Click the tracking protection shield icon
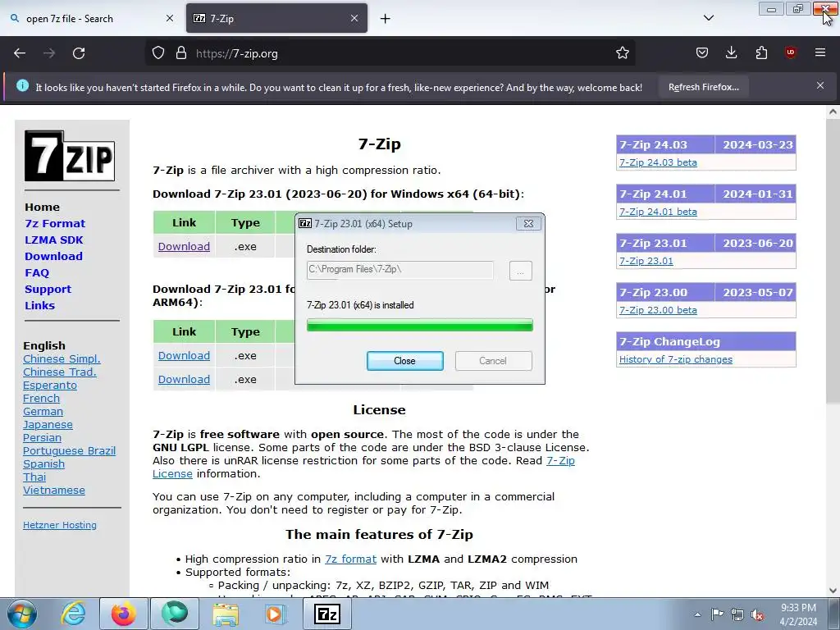Screen dimensions: 840x630 [x=158, y=53]
